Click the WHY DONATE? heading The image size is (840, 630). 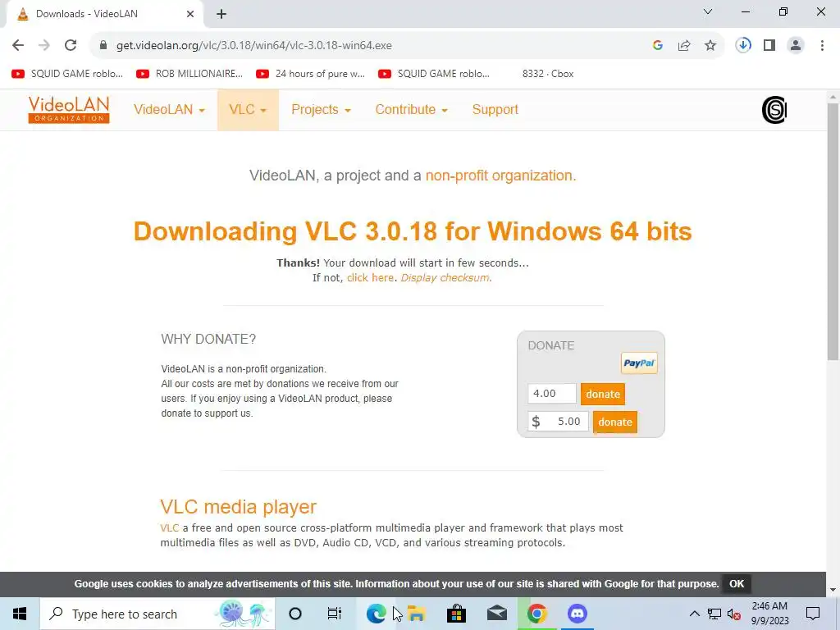click(x=208, y=339)
